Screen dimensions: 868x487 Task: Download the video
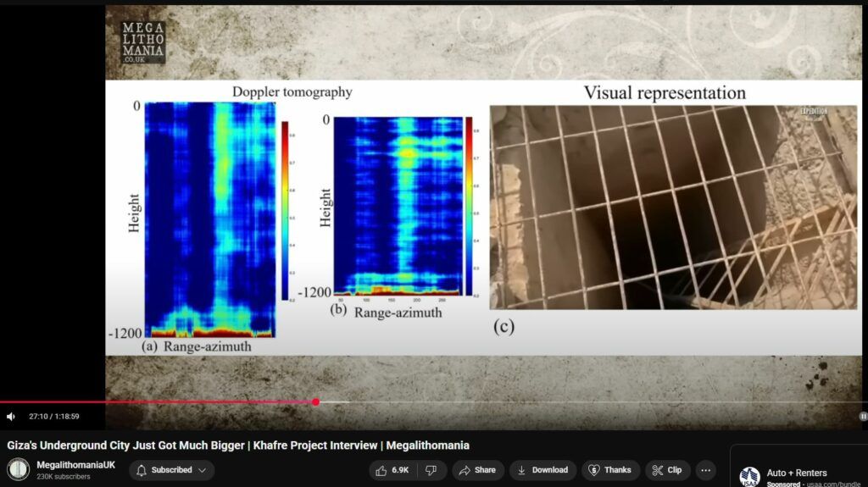click(542, 470)
